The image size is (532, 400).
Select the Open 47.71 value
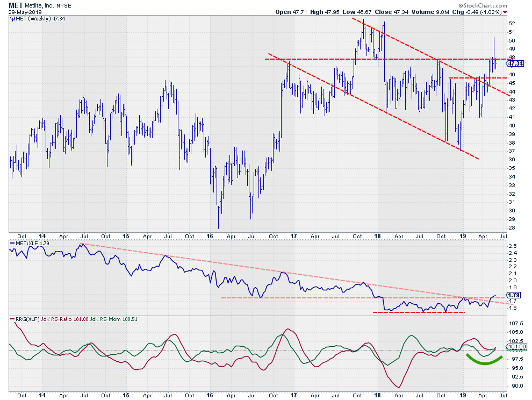click(291, 12)
